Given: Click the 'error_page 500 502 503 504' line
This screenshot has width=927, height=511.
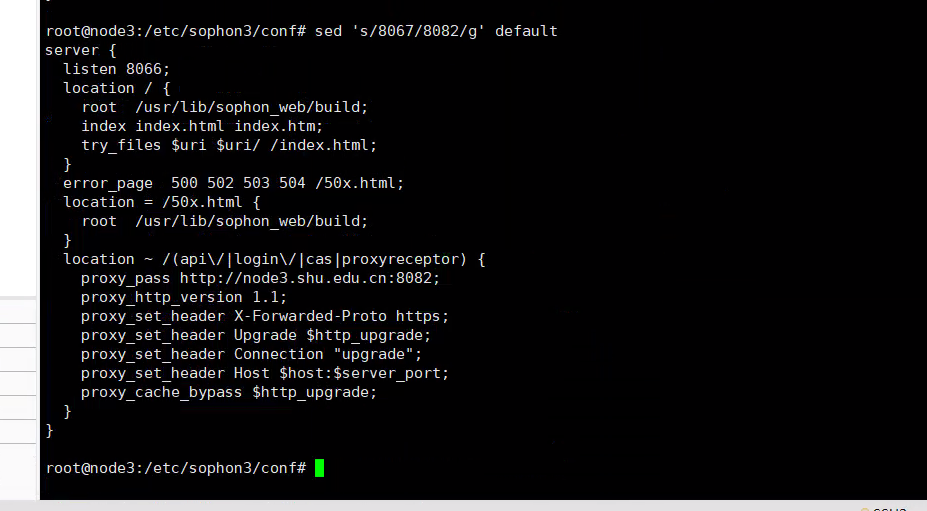Looking at the screenshot, I should pos(233,183).
